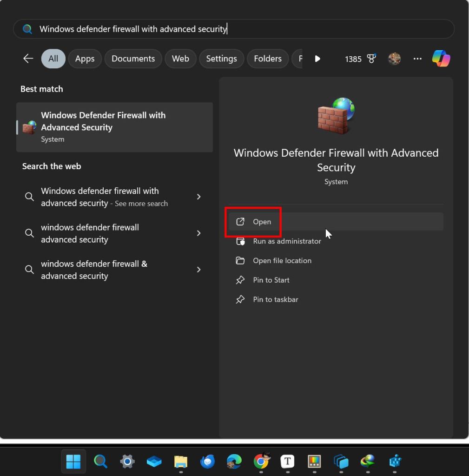Click into the search text field
The image size is (469, 476).
pos(234,29)
